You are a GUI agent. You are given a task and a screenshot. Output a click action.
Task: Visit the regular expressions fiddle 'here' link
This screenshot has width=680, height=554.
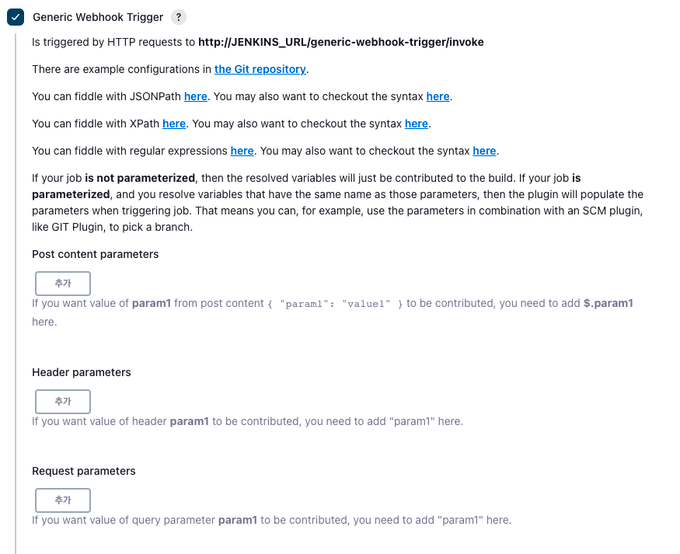242,151
